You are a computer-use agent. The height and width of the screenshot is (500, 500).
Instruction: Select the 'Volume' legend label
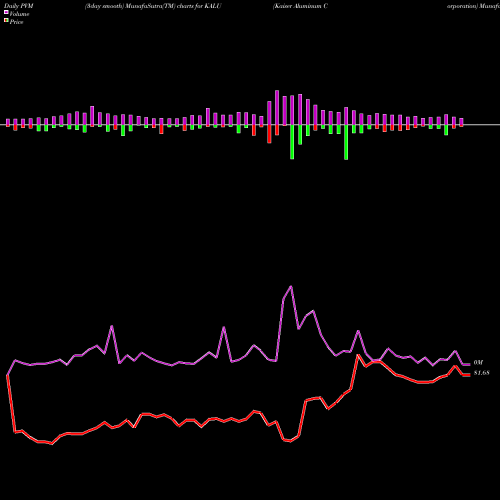coord(19,14)
